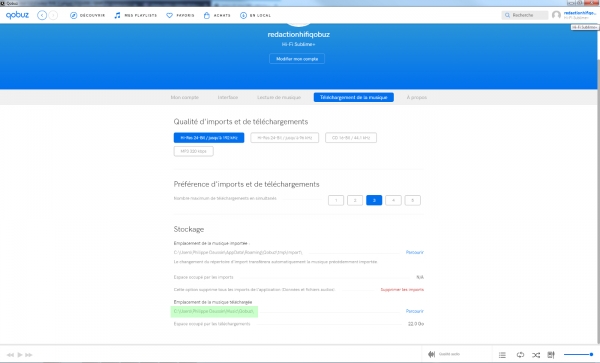Select Hi-Res 24-Bit up to 96 kHz quality

coord(285,138)
